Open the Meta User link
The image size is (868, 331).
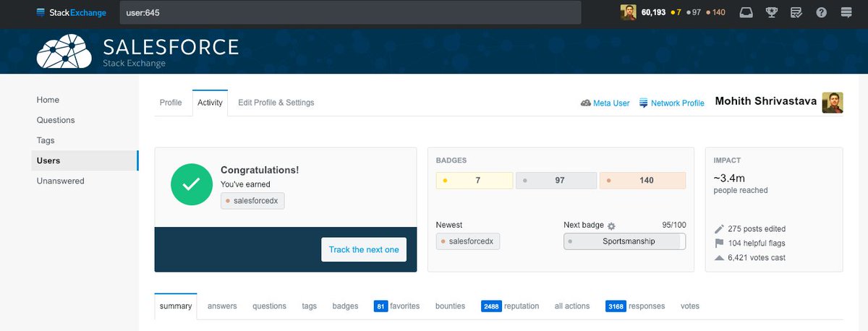pos(611,103)
